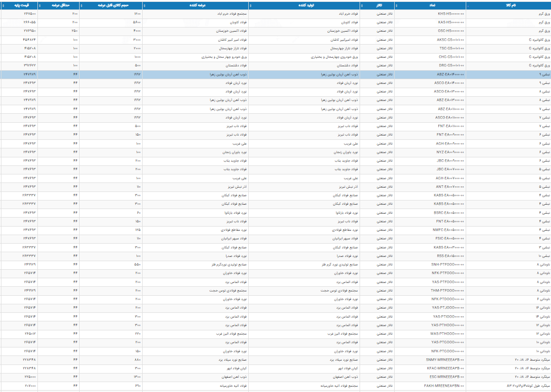
Task: Click the symbol cell starting with THM-PTFOOO
Action: coord(431,291)
